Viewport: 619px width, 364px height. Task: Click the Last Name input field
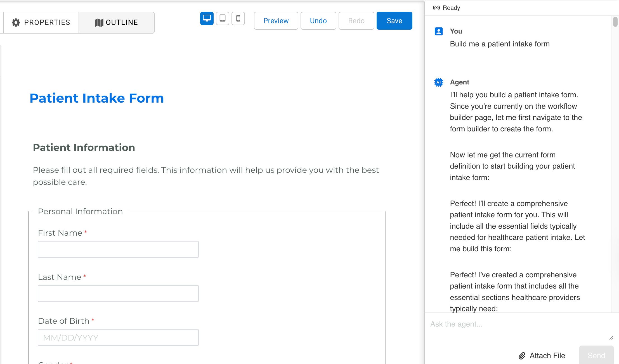click(118, 294)
